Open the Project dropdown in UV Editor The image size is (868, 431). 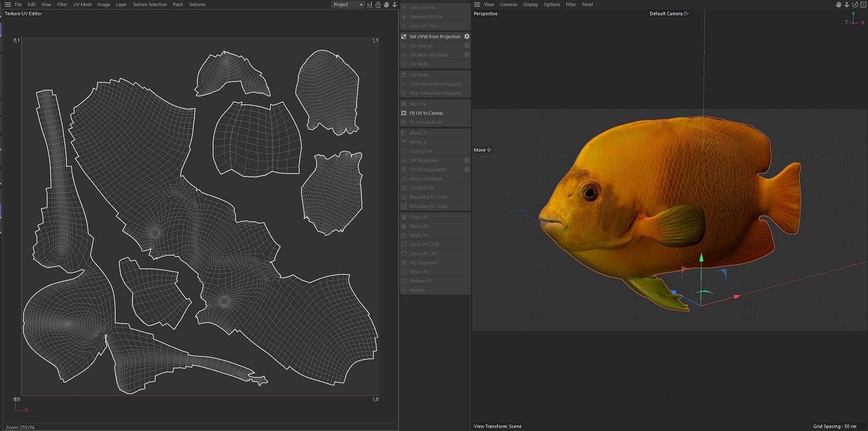pos(348,5)
